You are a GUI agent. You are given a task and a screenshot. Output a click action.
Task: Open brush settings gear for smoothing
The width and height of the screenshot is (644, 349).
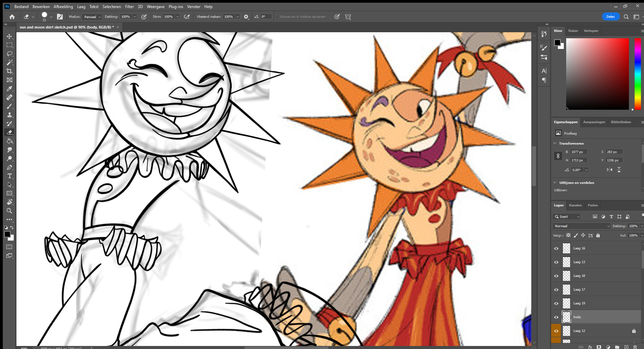coord(246,17)
